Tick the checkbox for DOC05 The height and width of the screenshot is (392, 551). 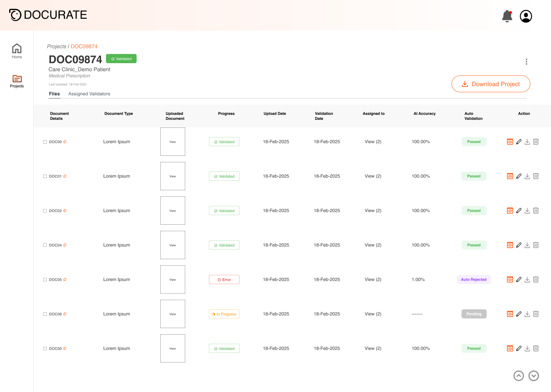45,280
